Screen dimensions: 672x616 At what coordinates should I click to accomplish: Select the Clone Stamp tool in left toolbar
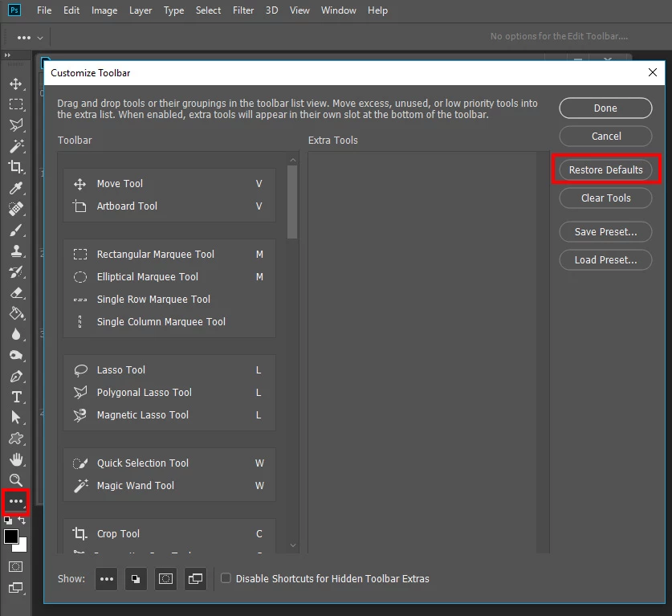[x=16, y=251]
